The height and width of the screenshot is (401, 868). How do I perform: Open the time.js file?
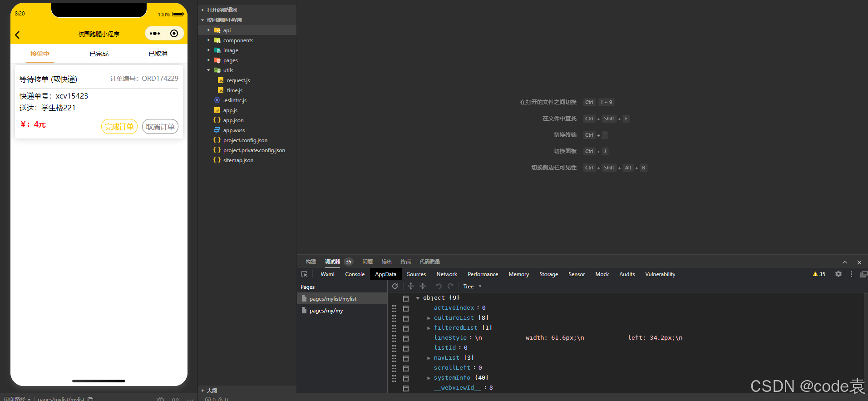pyautogui.click(x=234, y=90)
